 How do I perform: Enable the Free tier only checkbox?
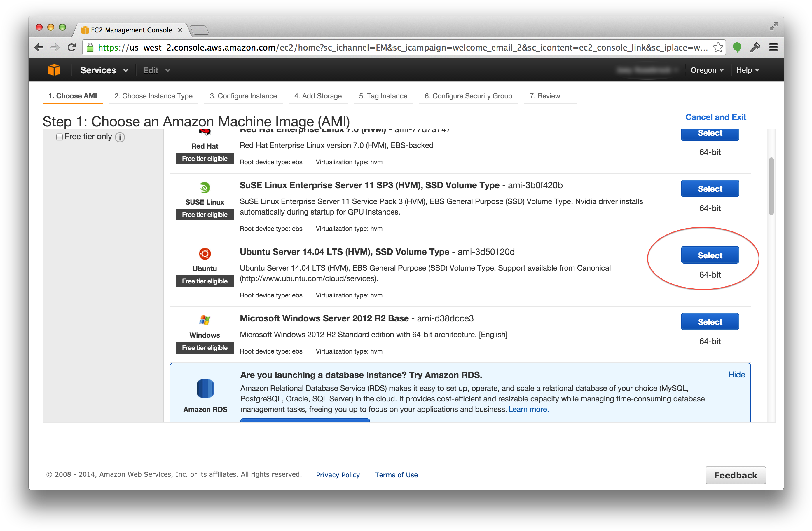click(59, 137)
